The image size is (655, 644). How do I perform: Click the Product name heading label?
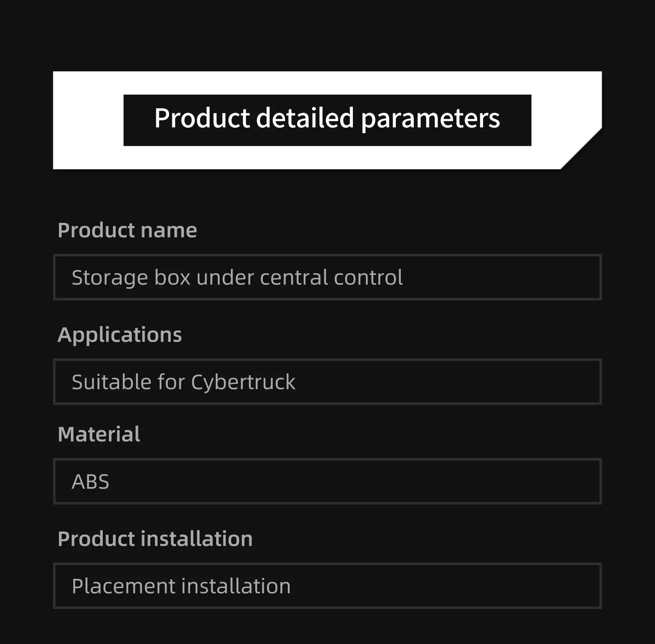(127, 230)
